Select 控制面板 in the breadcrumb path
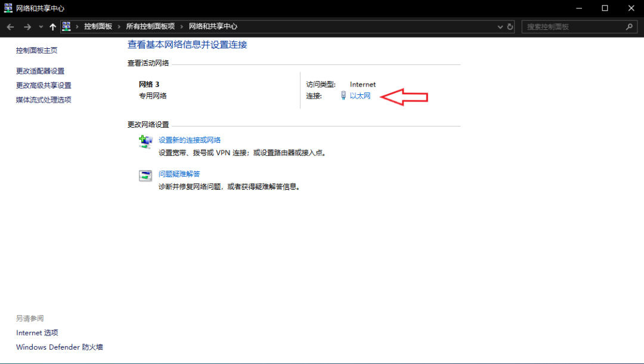 click(x=99, y=26)
